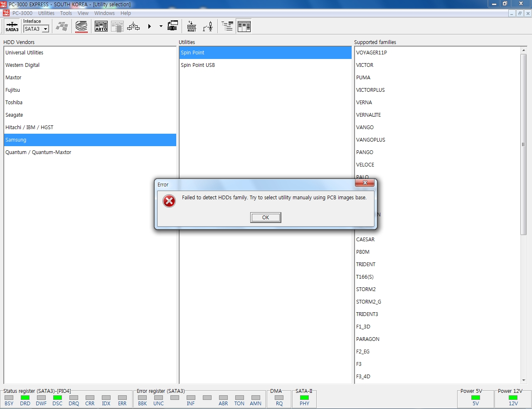Select STORM2 family
532x409 pixels.
point(437,289)
